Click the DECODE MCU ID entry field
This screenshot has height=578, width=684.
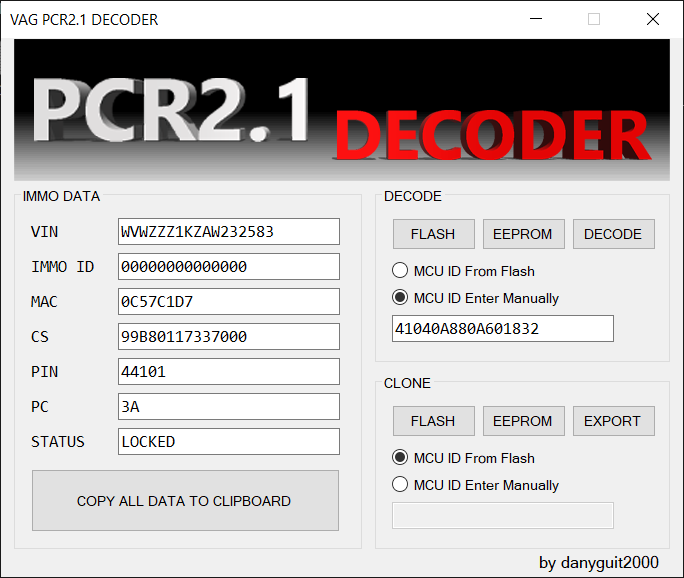(502, 329)
